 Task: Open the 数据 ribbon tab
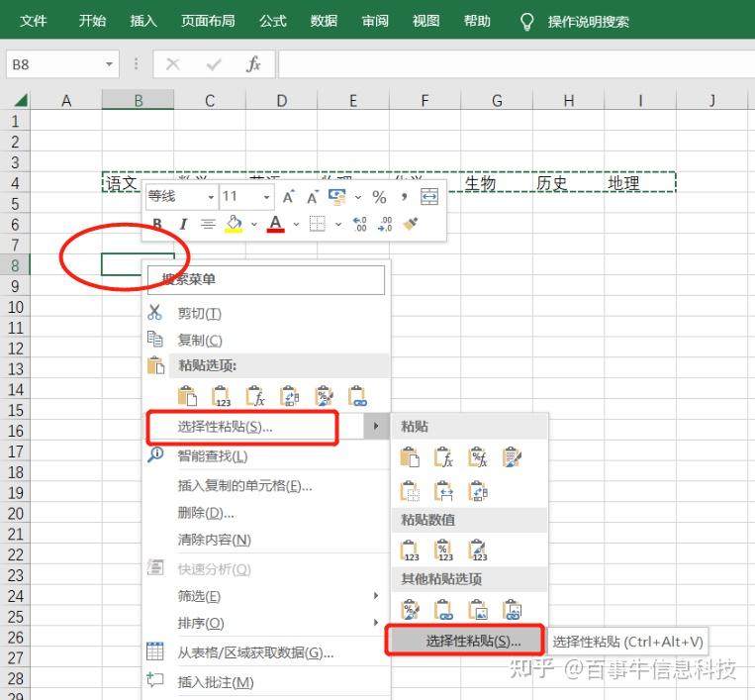click(324, 21)
